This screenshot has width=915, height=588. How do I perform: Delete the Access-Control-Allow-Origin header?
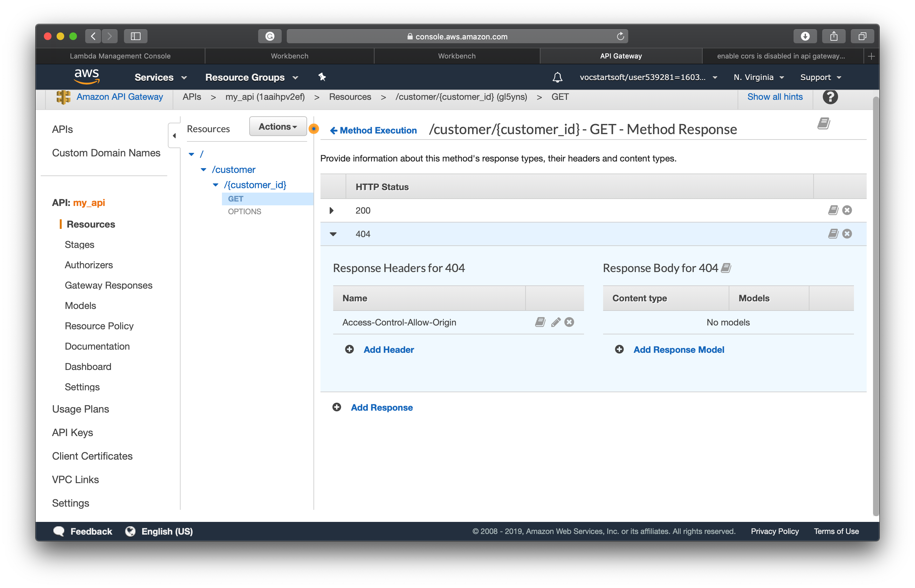[569, 322]
